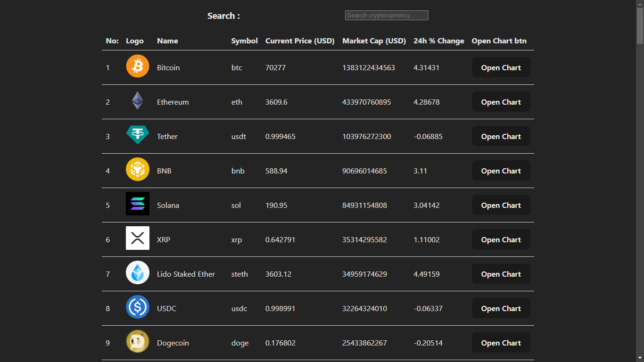The width and height of the screenshot is (644, 362).
Task: Click 24h change value 4.49159
Action: 427,274
